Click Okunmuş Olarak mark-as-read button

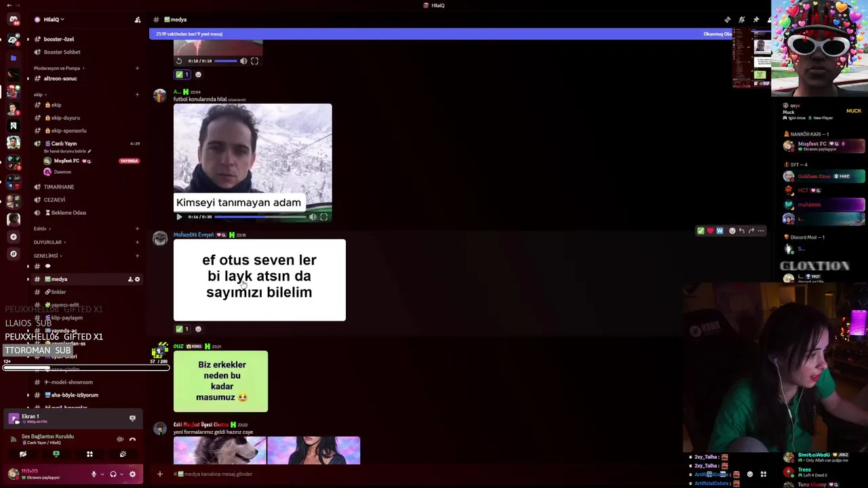[717, 34]
